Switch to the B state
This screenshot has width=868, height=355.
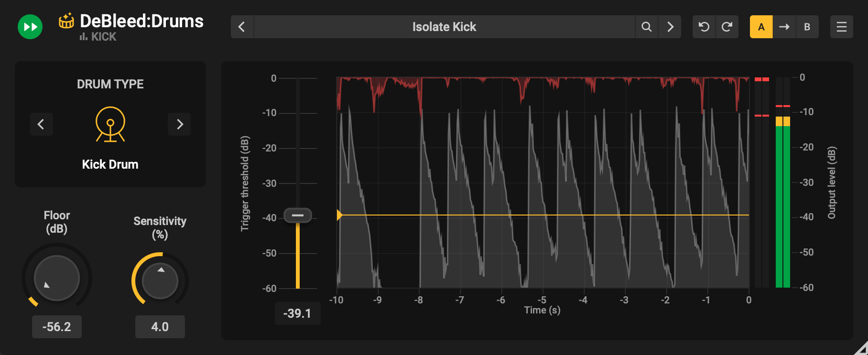coord(807,27)
